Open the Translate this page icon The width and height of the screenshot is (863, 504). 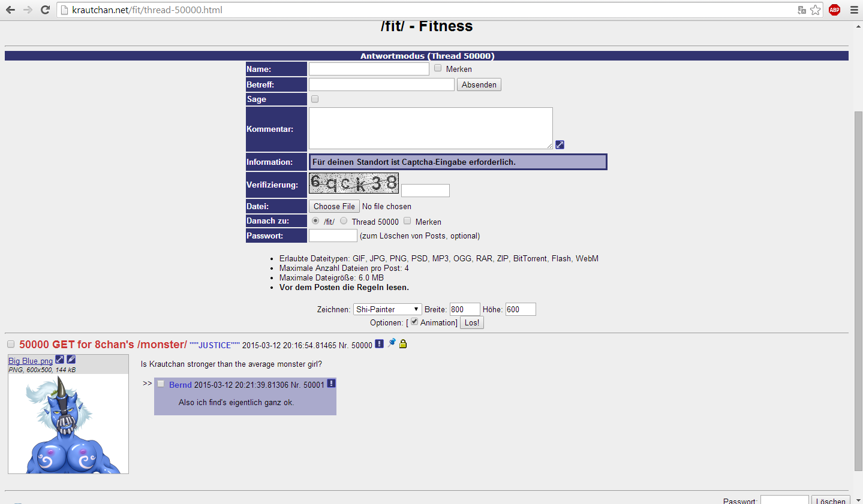click(802, 10)
